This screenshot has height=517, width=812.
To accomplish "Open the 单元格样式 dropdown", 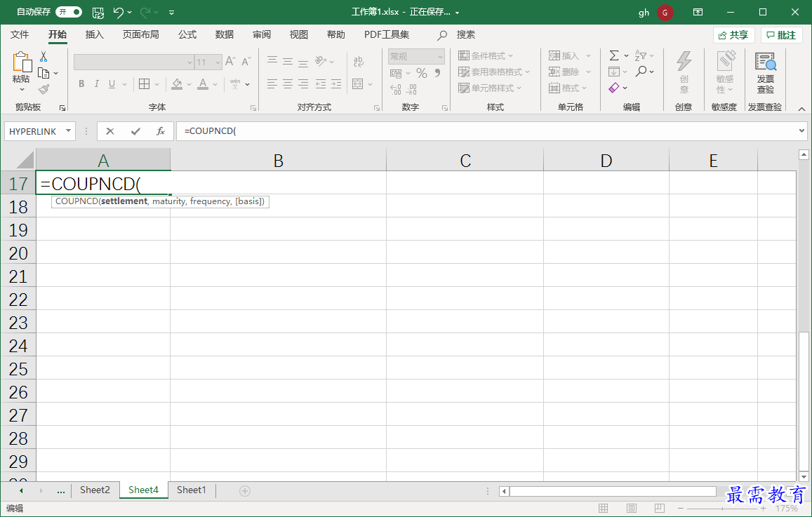I will coord(490,88).
